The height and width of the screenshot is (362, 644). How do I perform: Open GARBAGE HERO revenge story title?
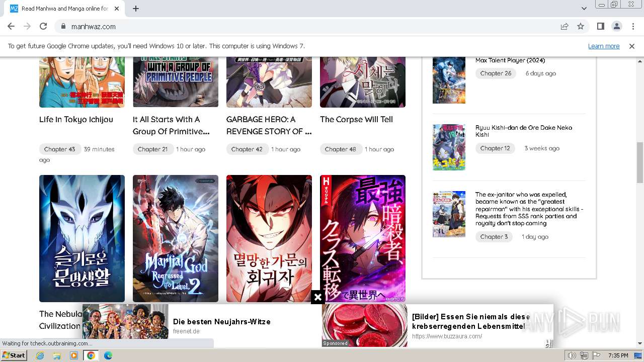pyautogui.click(x=269, y=125)
